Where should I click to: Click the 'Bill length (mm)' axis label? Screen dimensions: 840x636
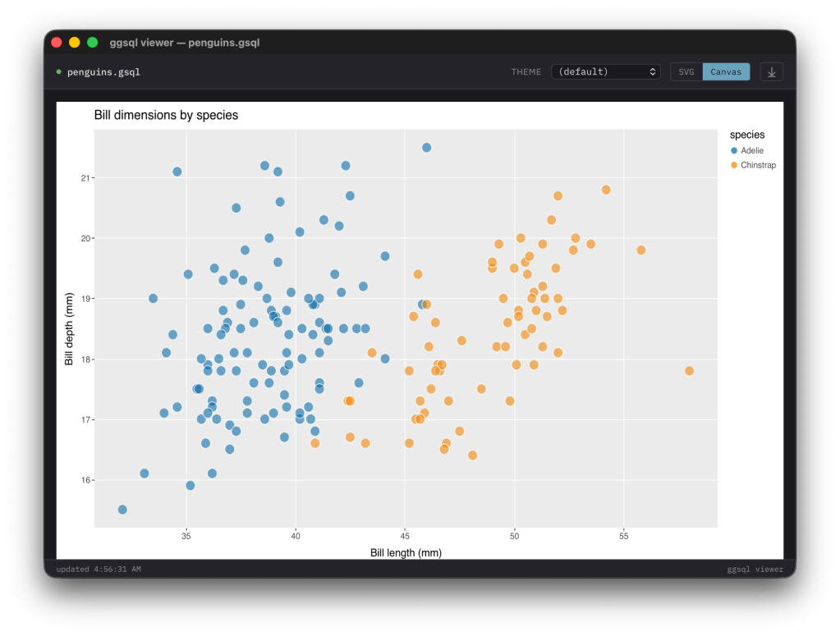[406, 553]
